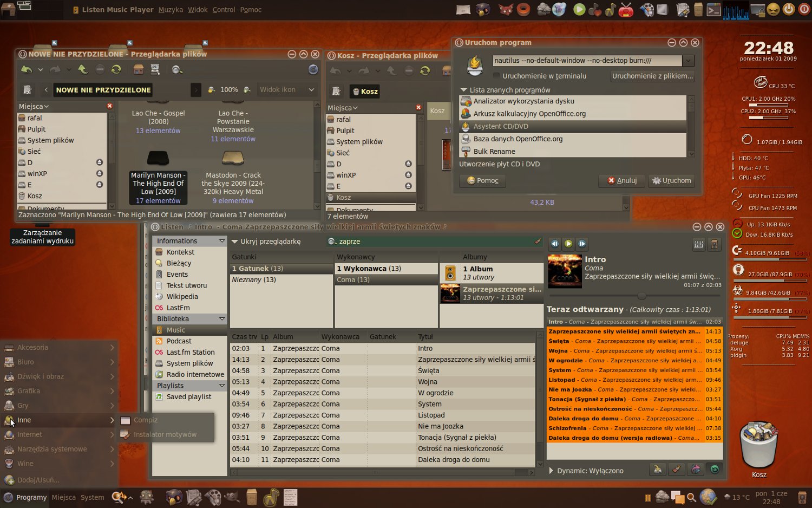Open Widok menu in top panel
This screenshot has height=508, width=812.
point(198,10)
